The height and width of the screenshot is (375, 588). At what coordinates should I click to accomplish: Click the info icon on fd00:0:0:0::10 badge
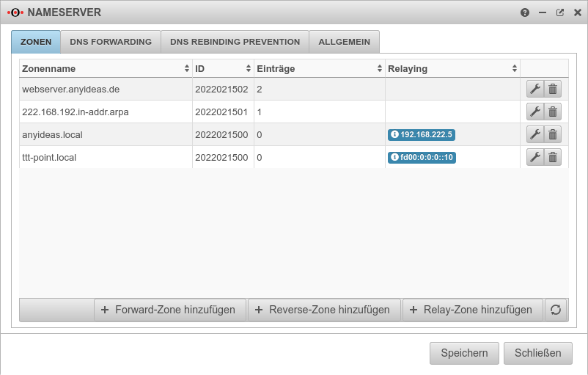pyautogui.click(x=394, y=156)
